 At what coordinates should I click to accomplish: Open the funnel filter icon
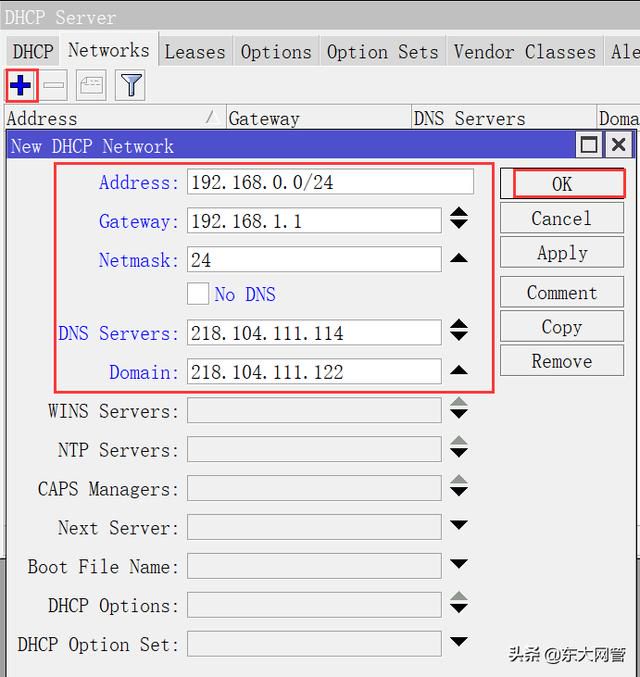point(130,85)
